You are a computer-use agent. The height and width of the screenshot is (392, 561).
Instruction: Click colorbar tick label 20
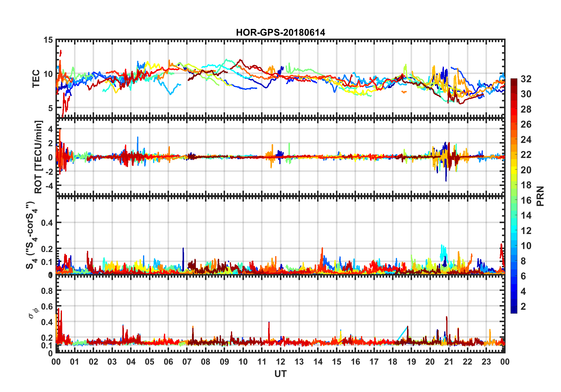point(526,170)
